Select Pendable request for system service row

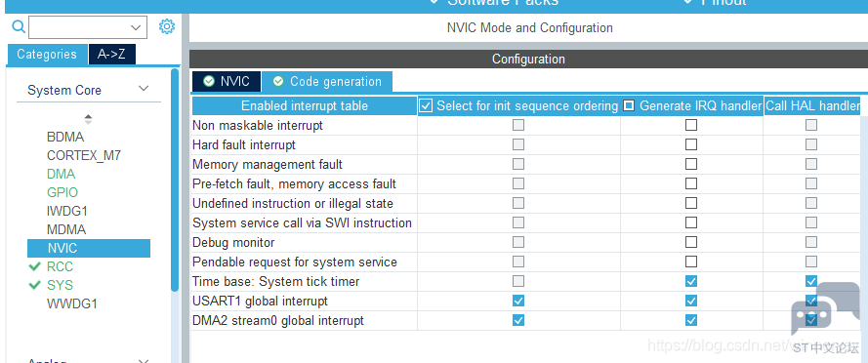(x=526, y=262)
